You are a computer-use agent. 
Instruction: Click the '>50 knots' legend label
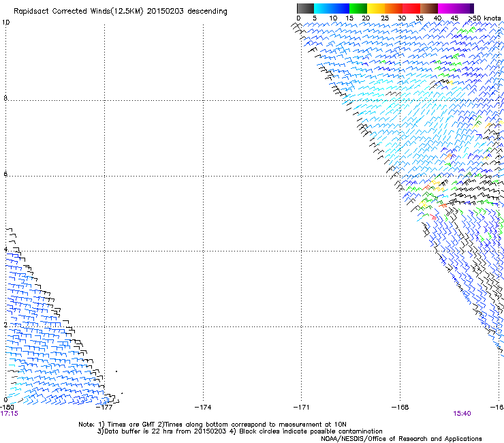484,18
